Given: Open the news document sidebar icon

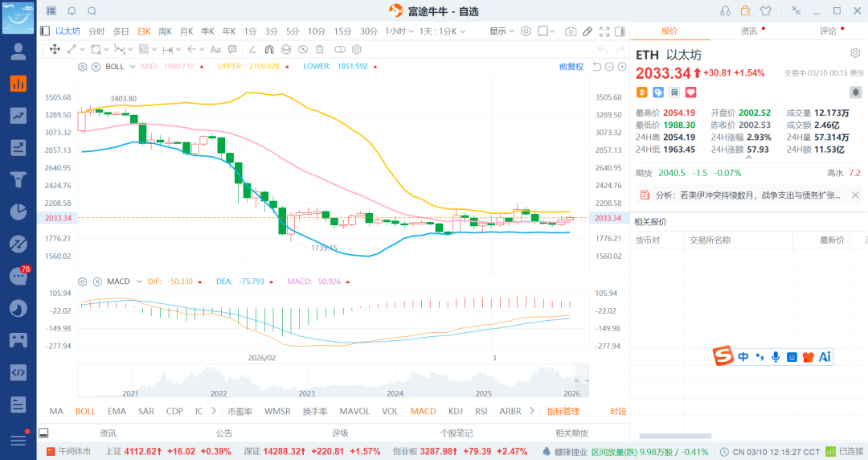Looking at the screenshot, I should point(18,405).
